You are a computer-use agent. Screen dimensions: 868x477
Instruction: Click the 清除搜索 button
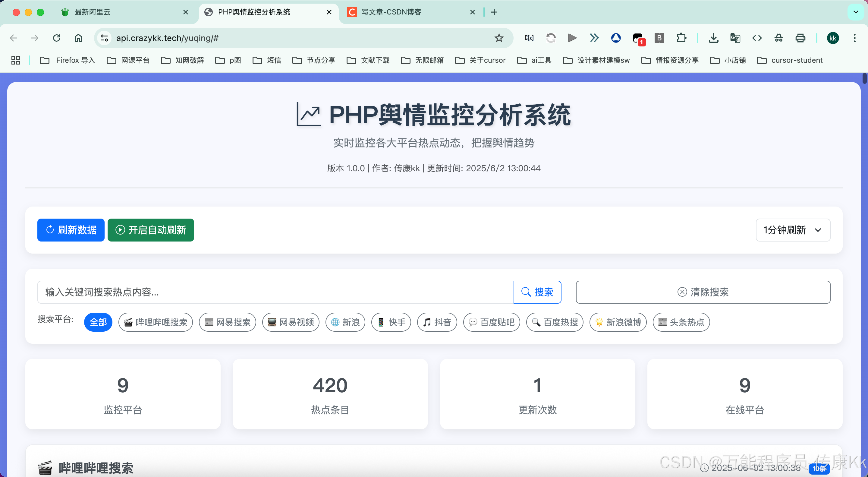703,292
